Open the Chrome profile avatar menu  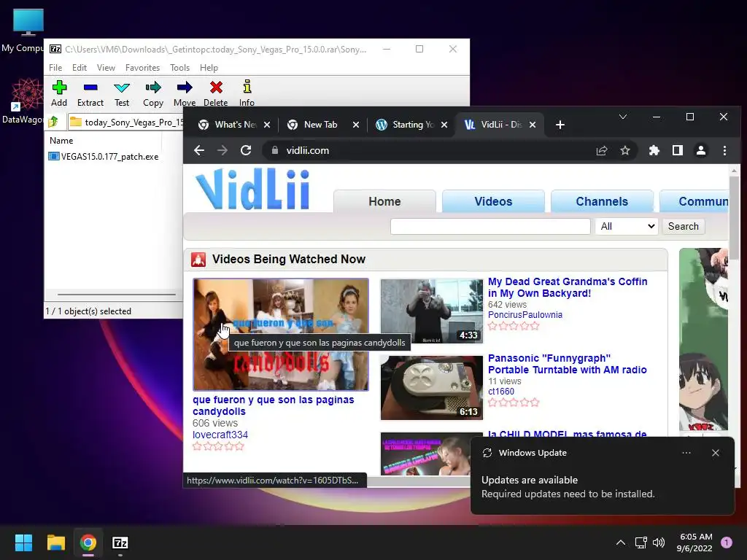point(701,150)
